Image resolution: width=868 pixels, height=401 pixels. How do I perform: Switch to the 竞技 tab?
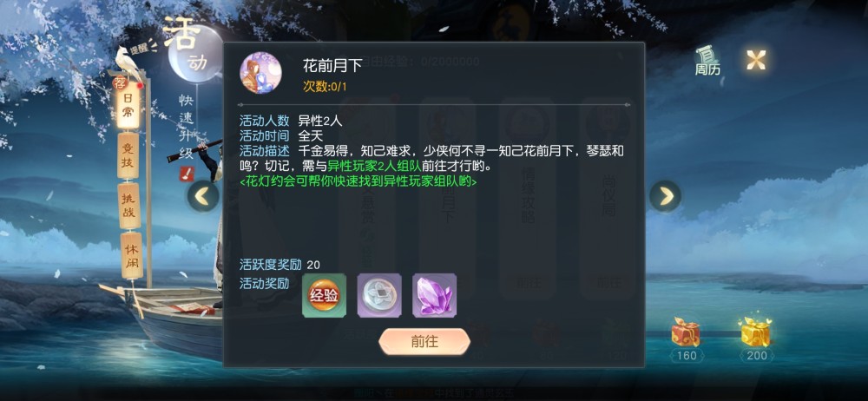(128, 155)
